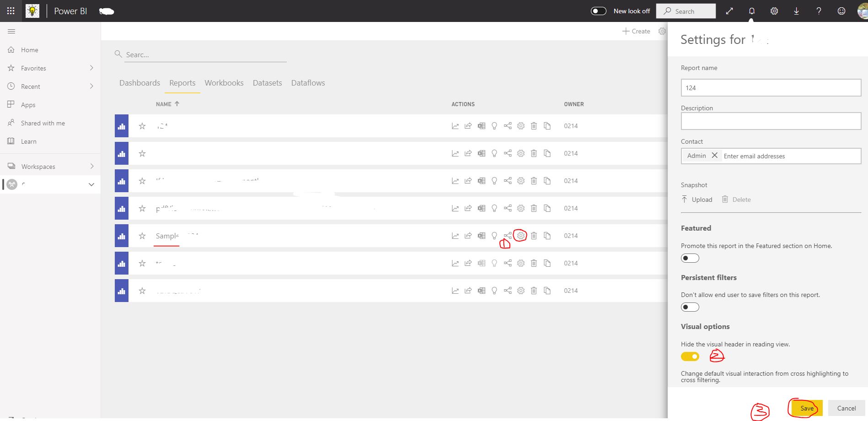
Task: Delete the Sample report with trash icon
Action: click(534, 236)
